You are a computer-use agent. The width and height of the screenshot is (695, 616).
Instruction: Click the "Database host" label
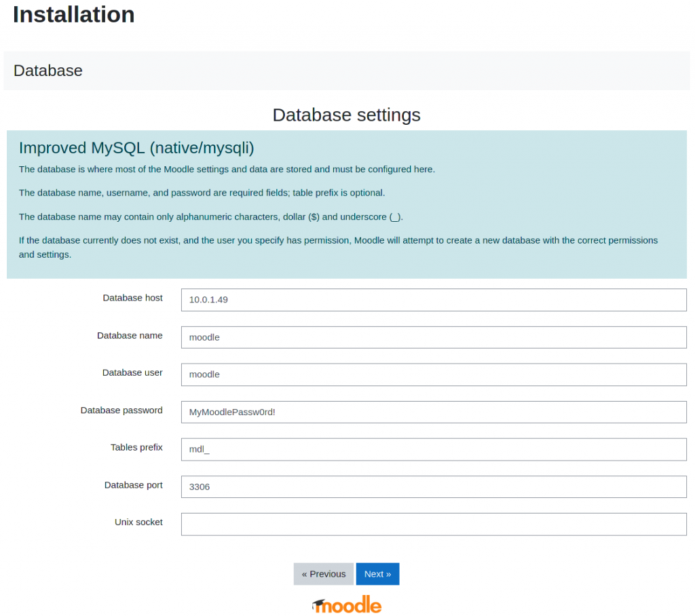click(132, 298)
